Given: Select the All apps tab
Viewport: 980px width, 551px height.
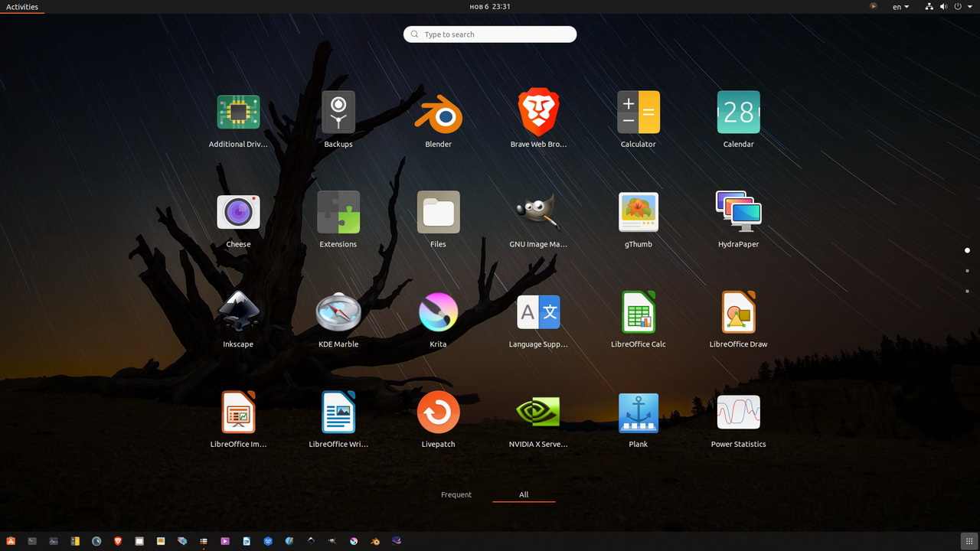Looking at the screenshot, I should click(x=524, y=494).
